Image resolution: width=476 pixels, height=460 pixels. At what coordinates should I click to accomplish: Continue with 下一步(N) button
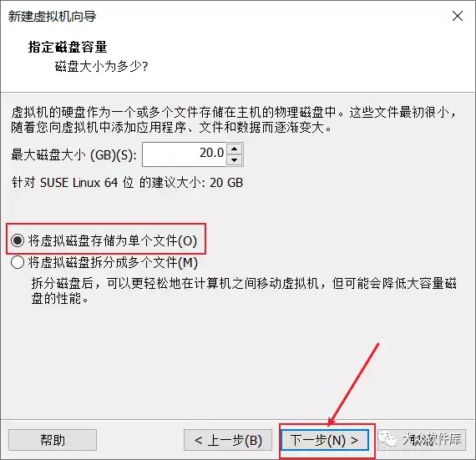point(325,440)
